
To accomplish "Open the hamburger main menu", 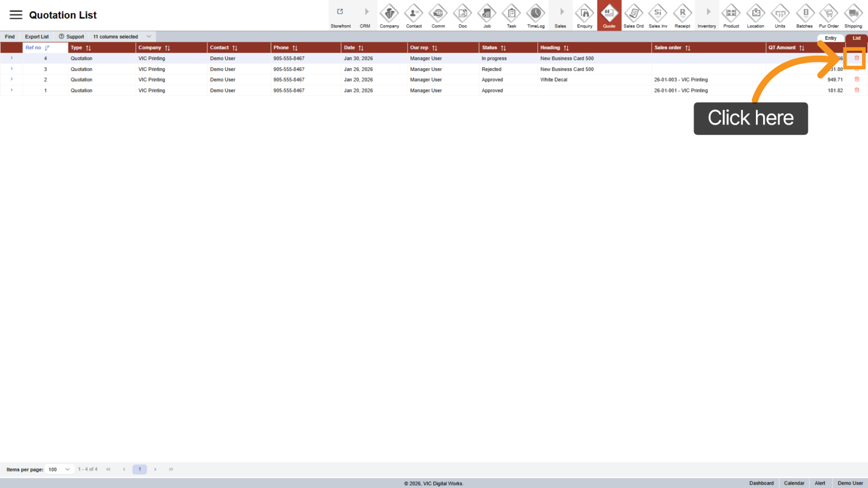I will pyautogui.click(x=16, y=15).
